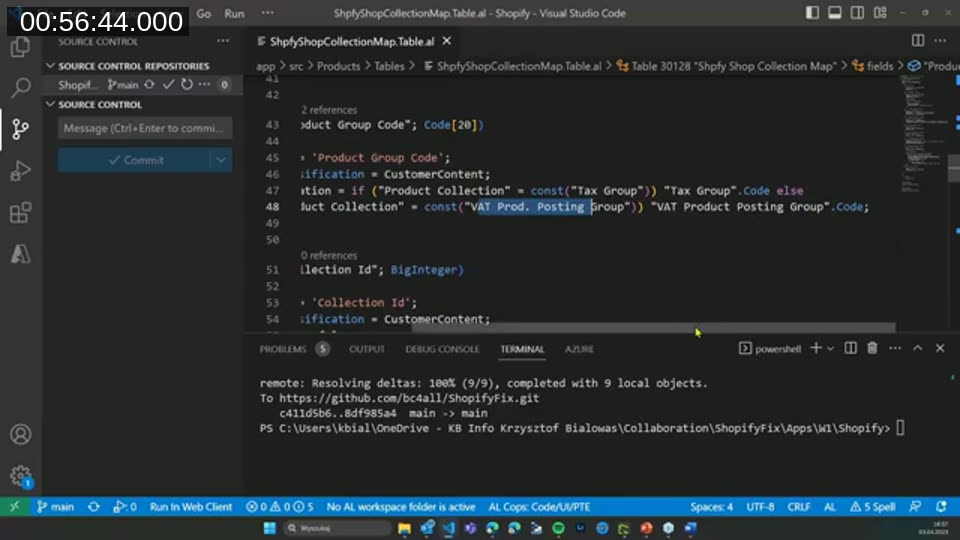Sync changes icon in the Shopify repository row
The height and width of the screenshot is (540, 960).
pos(149,84)
